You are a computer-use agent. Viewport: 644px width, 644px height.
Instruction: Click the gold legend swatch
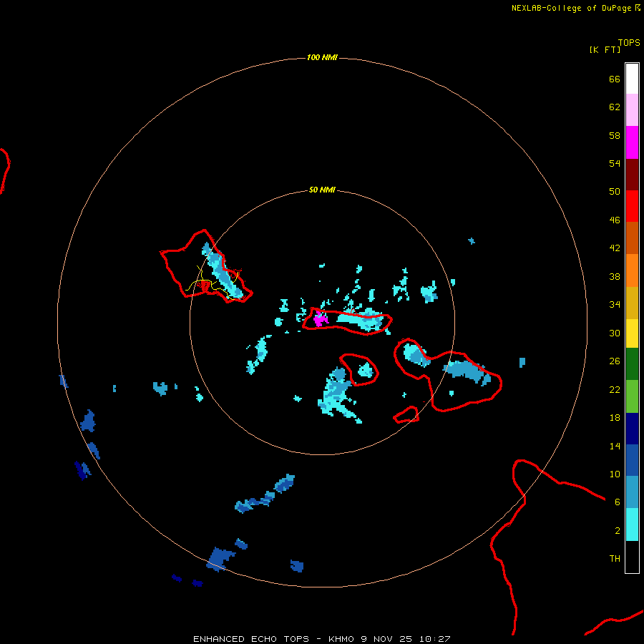point(632,303)
